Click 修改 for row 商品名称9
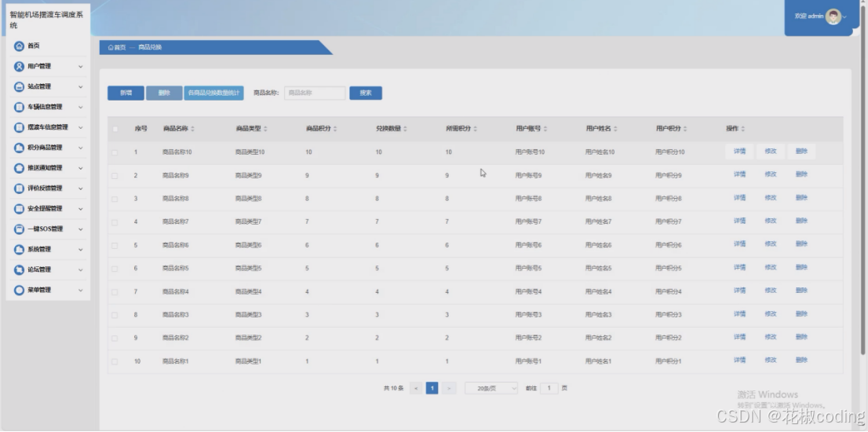Screen dimensions: 868x432 click(x=771, y=174)
